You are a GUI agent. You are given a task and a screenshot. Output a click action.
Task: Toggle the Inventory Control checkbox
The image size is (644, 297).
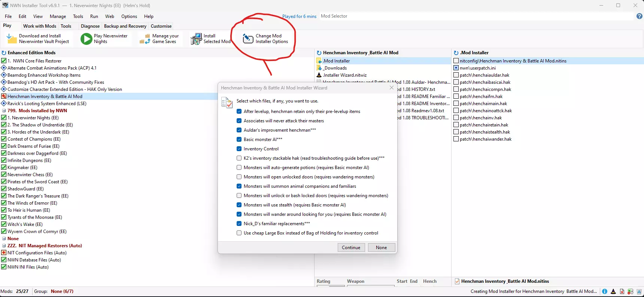click(239, 149)
